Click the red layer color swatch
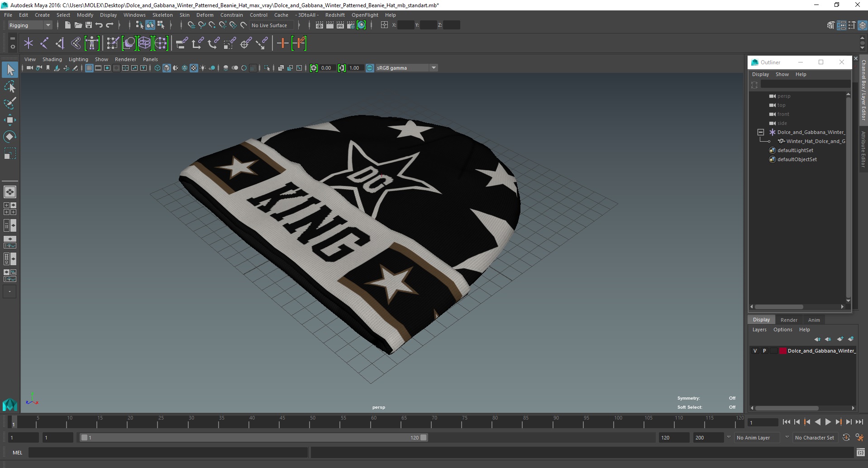868x468 pixels. pyautogui.click(x=782, y=351)
